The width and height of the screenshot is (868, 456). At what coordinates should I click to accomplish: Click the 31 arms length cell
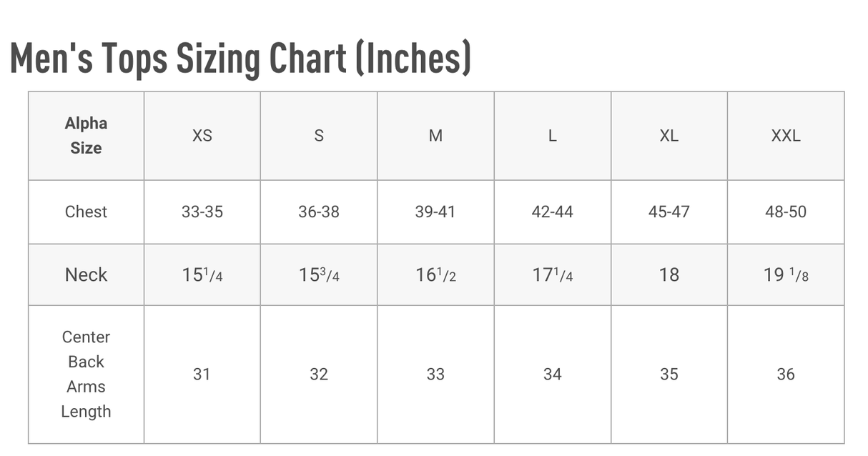tap(202, 374)
